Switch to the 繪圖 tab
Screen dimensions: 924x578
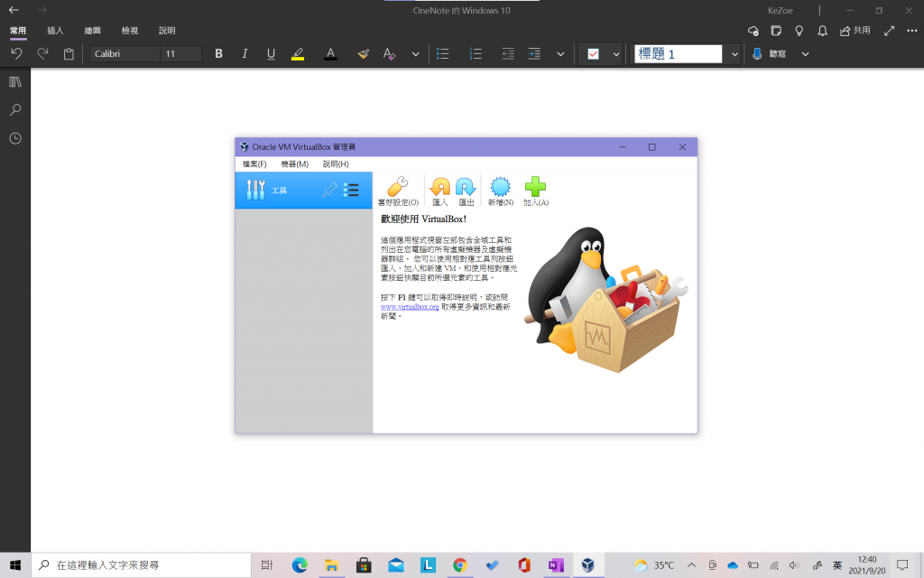pos(93,31)
